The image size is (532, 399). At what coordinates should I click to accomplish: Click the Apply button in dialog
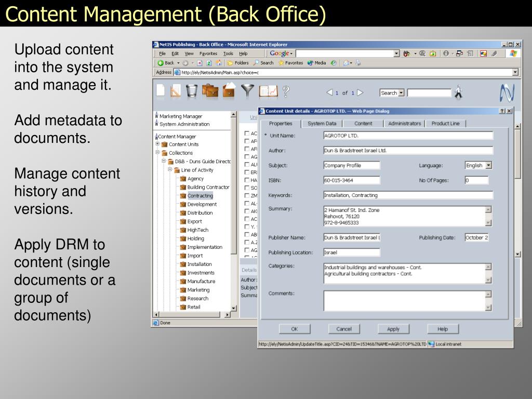[393, 329]
